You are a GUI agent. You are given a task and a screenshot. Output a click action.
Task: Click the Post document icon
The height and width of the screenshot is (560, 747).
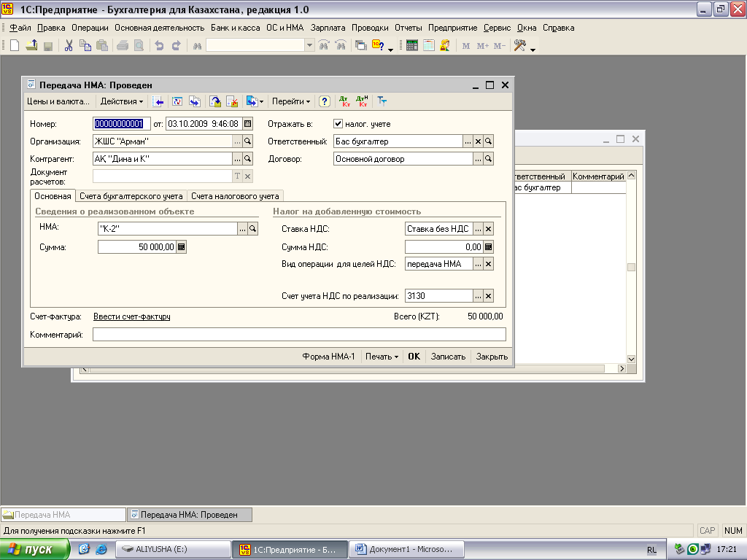215,101
